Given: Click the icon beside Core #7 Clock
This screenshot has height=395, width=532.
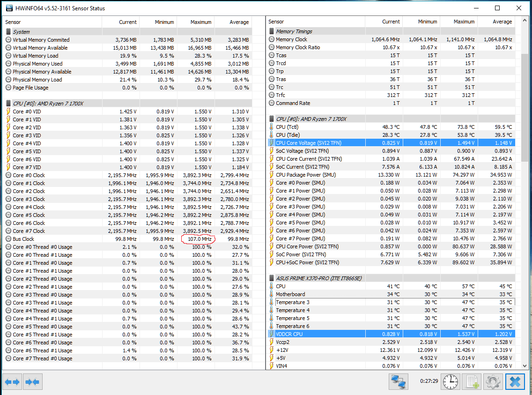Looking at the screenshot, I should 8,231.
